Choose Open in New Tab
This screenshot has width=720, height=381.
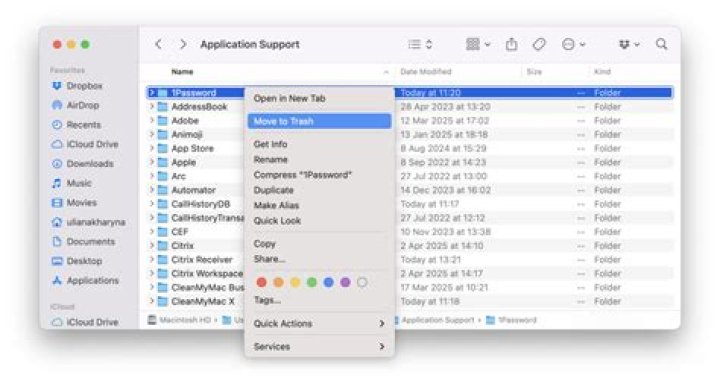(x=319, y=98)
